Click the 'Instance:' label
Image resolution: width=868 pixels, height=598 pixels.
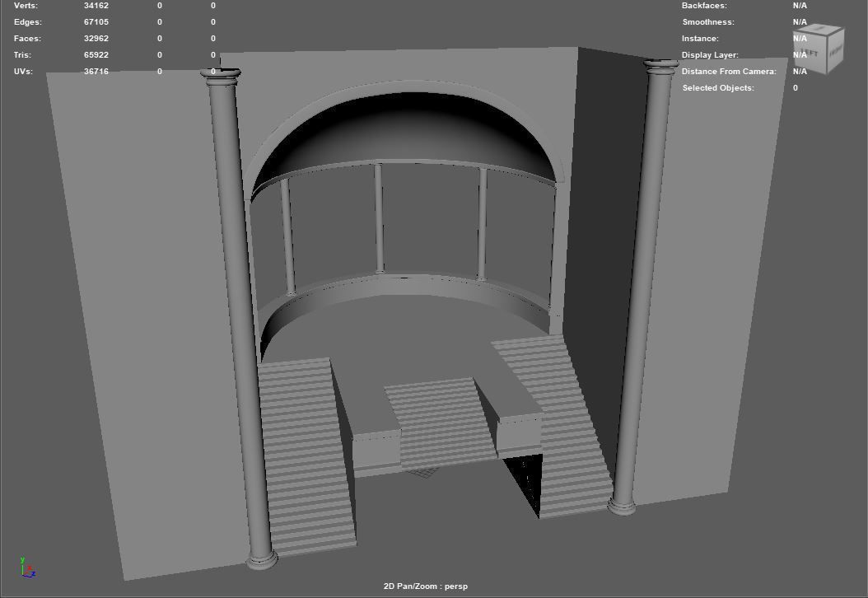click(x=700, y=39)
